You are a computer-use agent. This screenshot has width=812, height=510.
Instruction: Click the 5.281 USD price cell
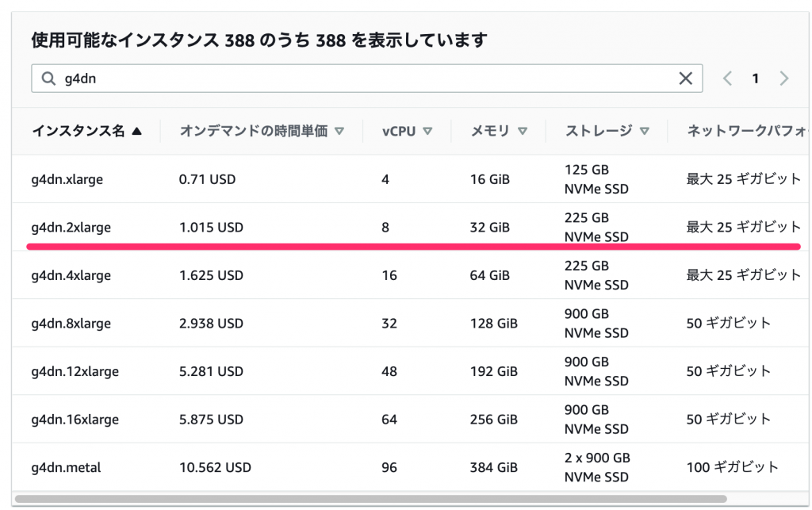[x=211, y=371]
